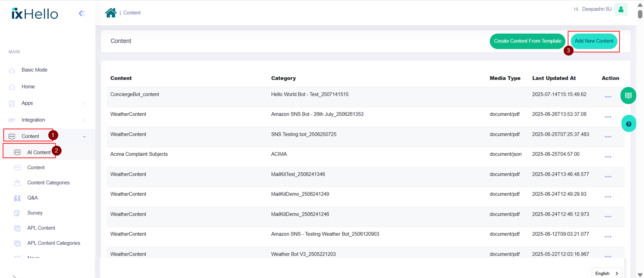This screenshot has width=644, height=278.
Task: Click the Q&A quote icon
Action: (x=17, y=198)
